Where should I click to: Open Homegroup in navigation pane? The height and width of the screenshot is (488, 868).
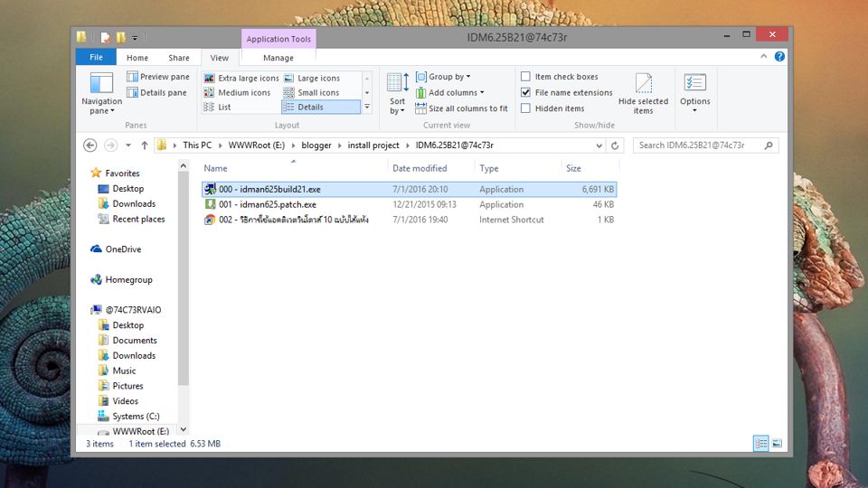coord(121,279)
